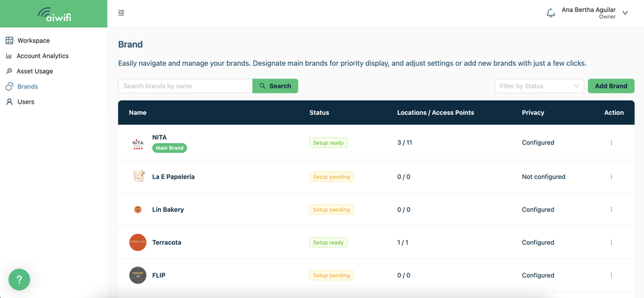Screen dimensions: 644x298
Task: Click the Users person icon
Action: coord(9,102)
